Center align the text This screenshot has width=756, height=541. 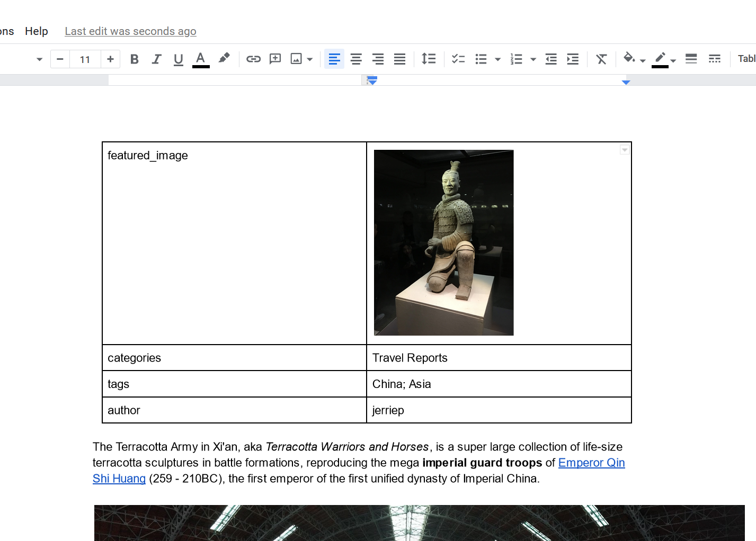356,59
